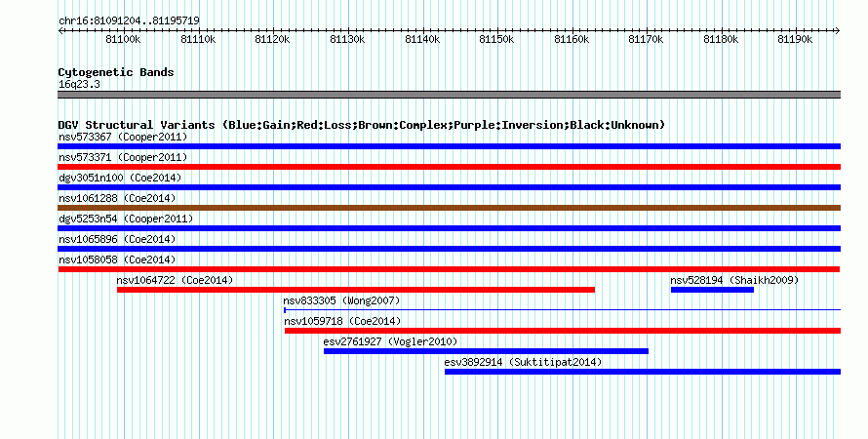Click the esv2761927 (Vogler2010) label
The width and height of the screenshot is (868, 439).
391,341
